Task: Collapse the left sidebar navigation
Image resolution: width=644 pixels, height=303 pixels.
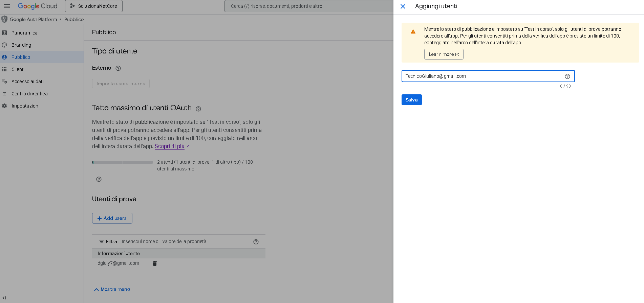Action: coord(4,298)
